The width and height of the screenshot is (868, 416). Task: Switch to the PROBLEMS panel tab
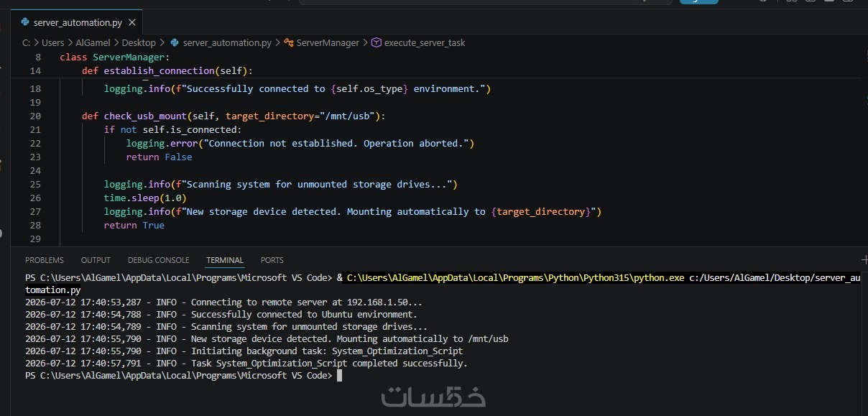45,260
